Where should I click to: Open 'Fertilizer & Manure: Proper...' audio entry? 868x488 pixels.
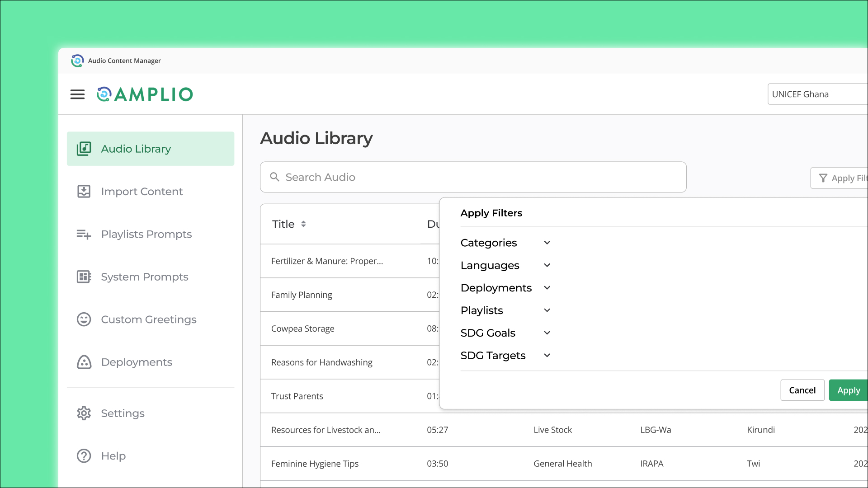(x=327, y=261)
